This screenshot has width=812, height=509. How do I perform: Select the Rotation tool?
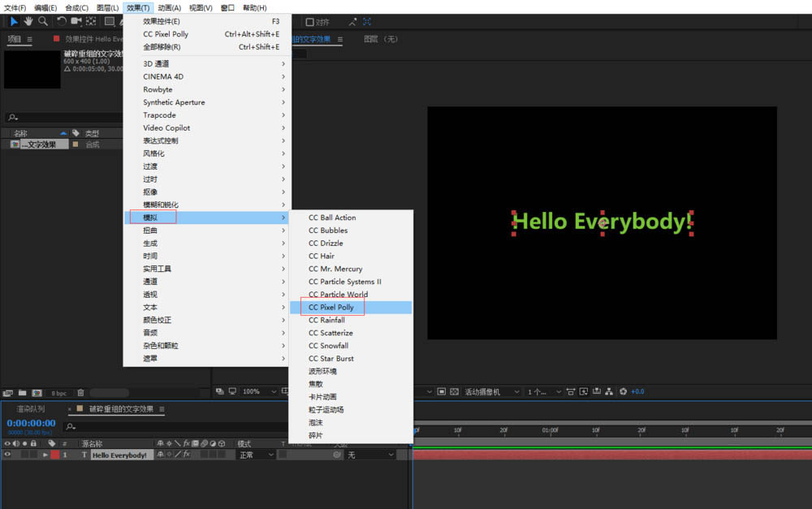point(63,21)
